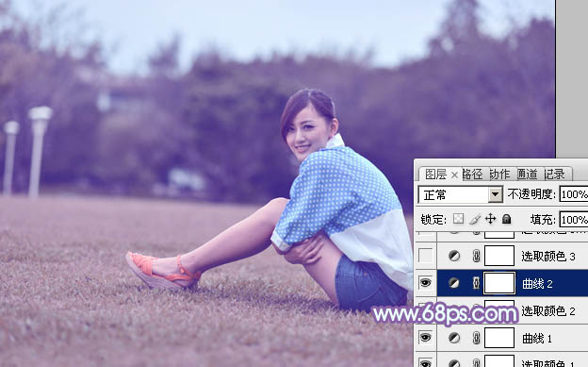Click the lock position move icon

(491, 219)
